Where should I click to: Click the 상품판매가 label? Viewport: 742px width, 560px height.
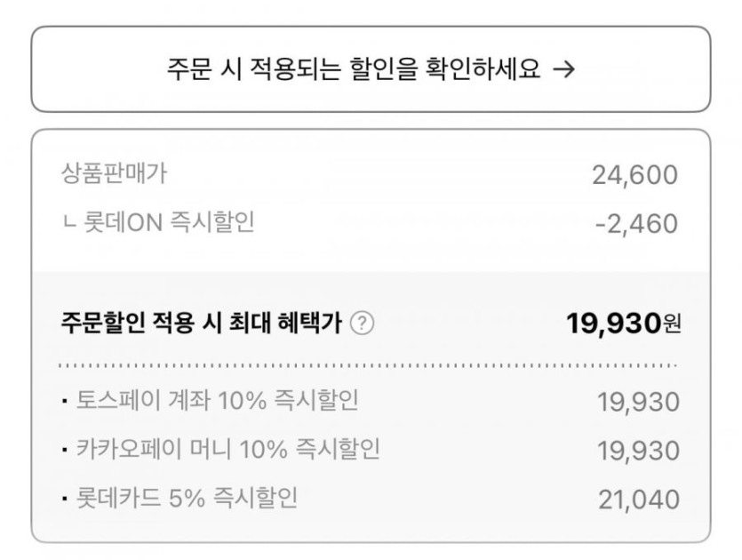[x=114, y=174]
